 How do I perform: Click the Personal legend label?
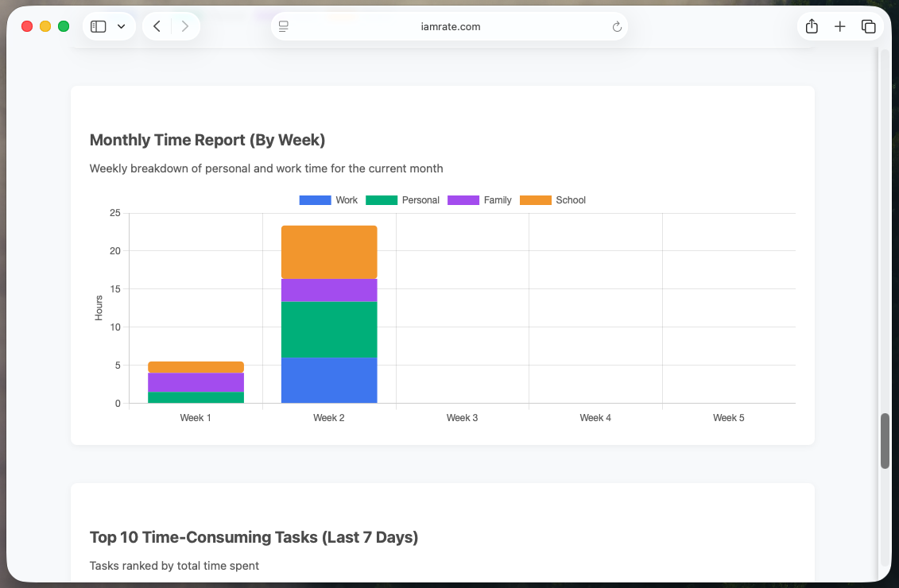(420, 200)
